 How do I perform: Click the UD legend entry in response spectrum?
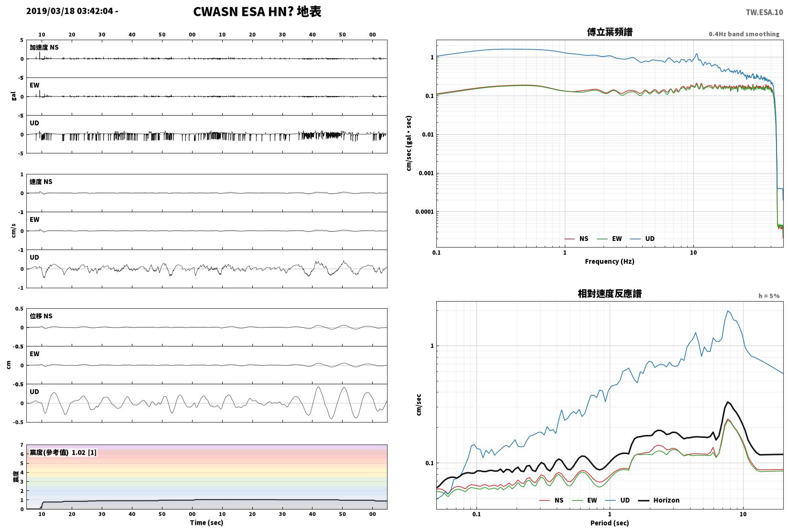(x=618, y=500)
